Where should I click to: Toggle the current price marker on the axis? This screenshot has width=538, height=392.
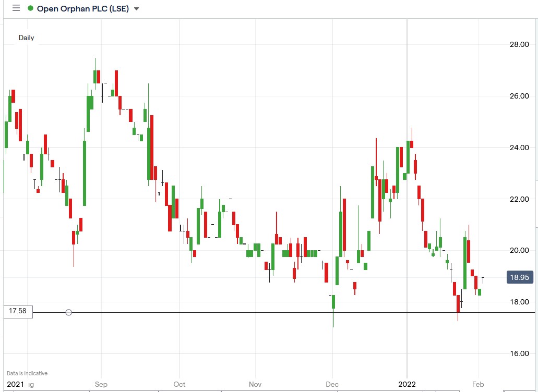pos(519,277)
